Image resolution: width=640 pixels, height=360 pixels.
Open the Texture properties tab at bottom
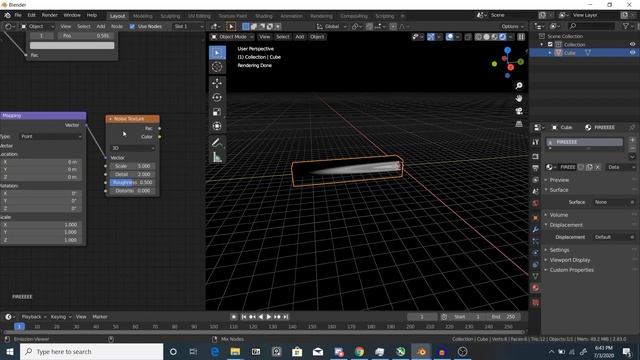point(536,302)
